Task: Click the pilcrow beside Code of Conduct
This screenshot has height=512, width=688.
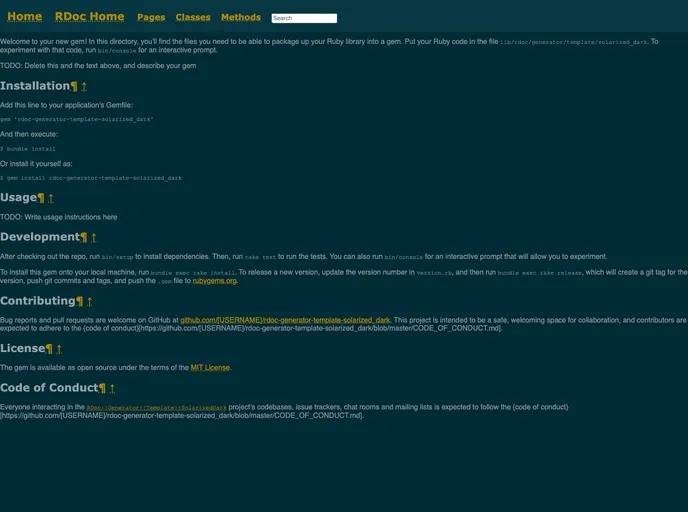Action: [x=102, y=388]
